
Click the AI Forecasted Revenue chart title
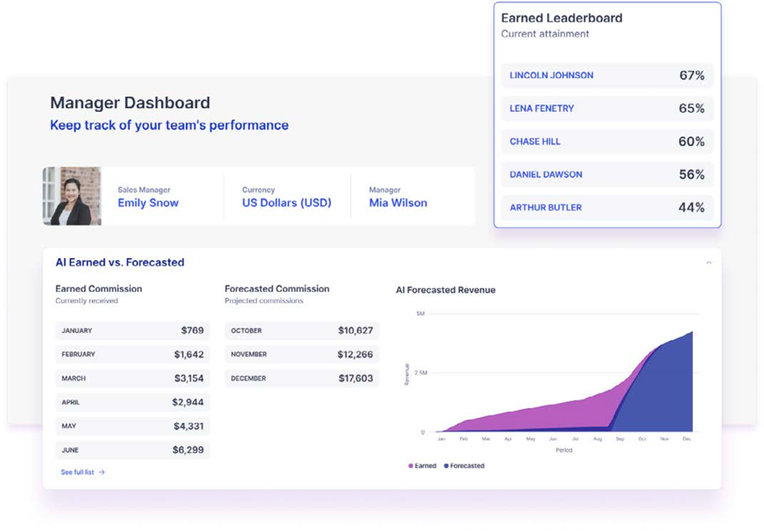pos(445,290)
